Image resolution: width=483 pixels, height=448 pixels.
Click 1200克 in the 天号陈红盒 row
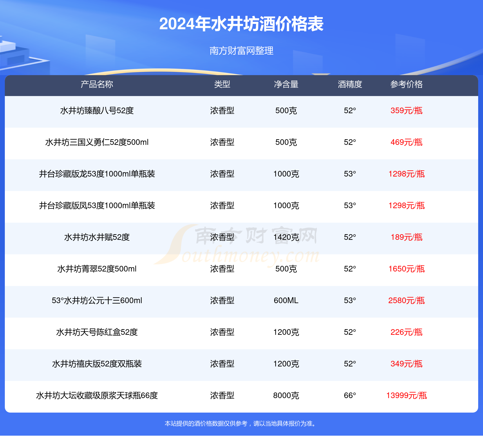coord(286,332)
